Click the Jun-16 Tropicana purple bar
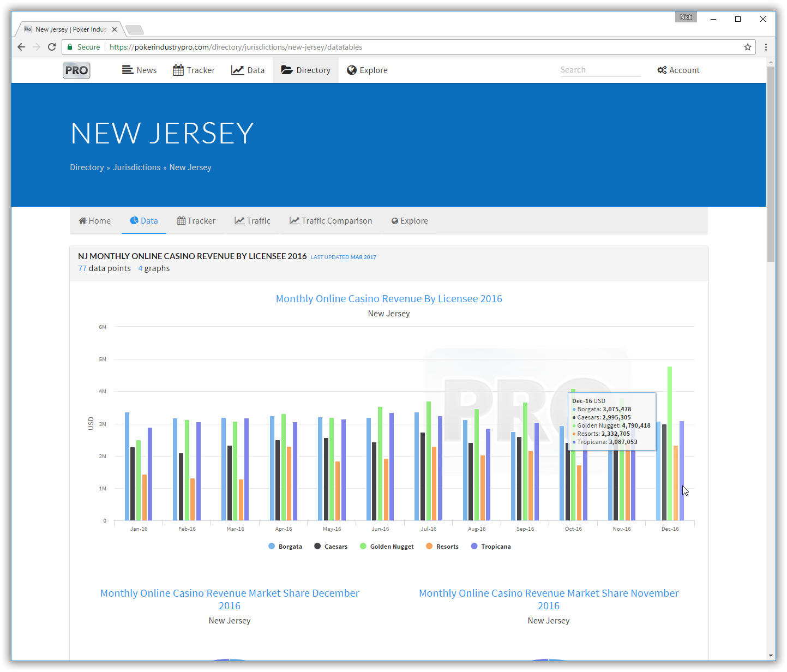Image resolution: width=787 pixels, height=672 pixels. click(x=392, y=467)
